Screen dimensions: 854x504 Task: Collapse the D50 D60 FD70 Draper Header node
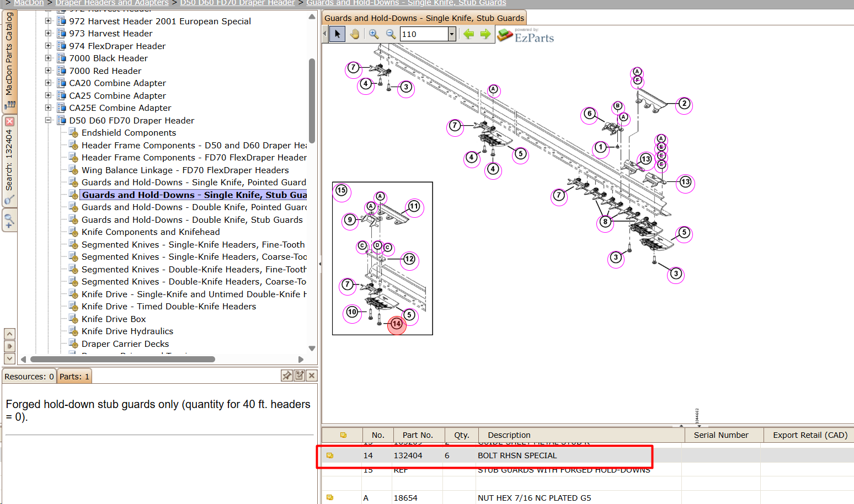48,120
